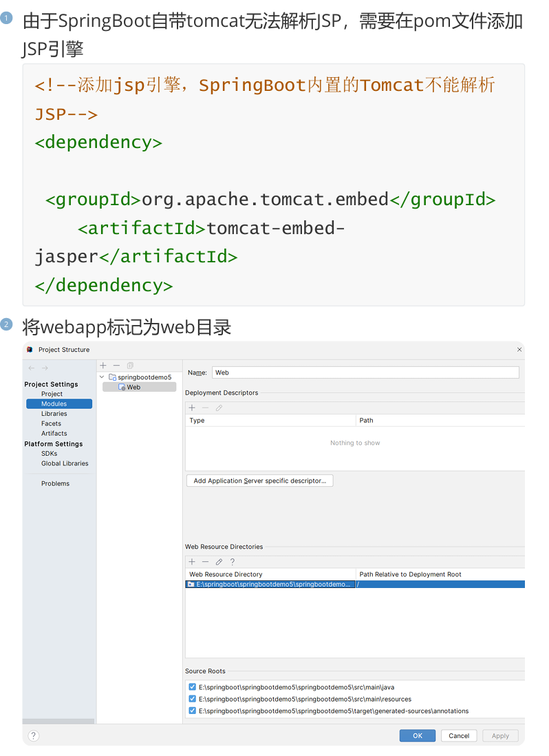Click the folder icon of the web resource directory row
Image resolution: width=549 pixels, height=756 pixels.
coord(191,585)
